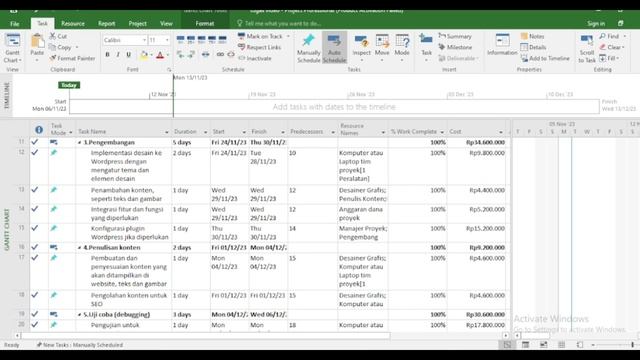
Task: Open the File tab
Action: click(x=15, y=24)
